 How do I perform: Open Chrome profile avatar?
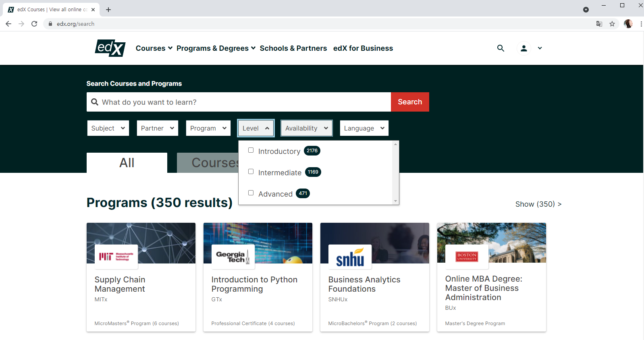628,24
